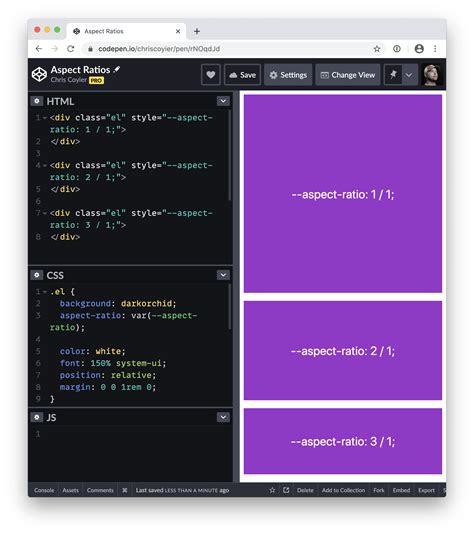Open a new browser tab
The image size is (474, 534).
[197, 31]
